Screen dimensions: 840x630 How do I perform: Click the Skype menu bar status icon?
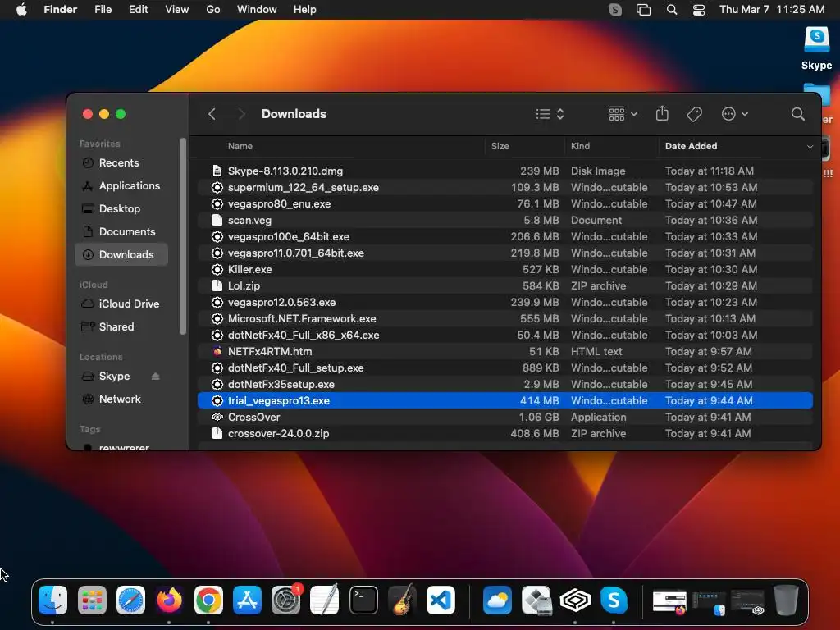pos(615,10)
